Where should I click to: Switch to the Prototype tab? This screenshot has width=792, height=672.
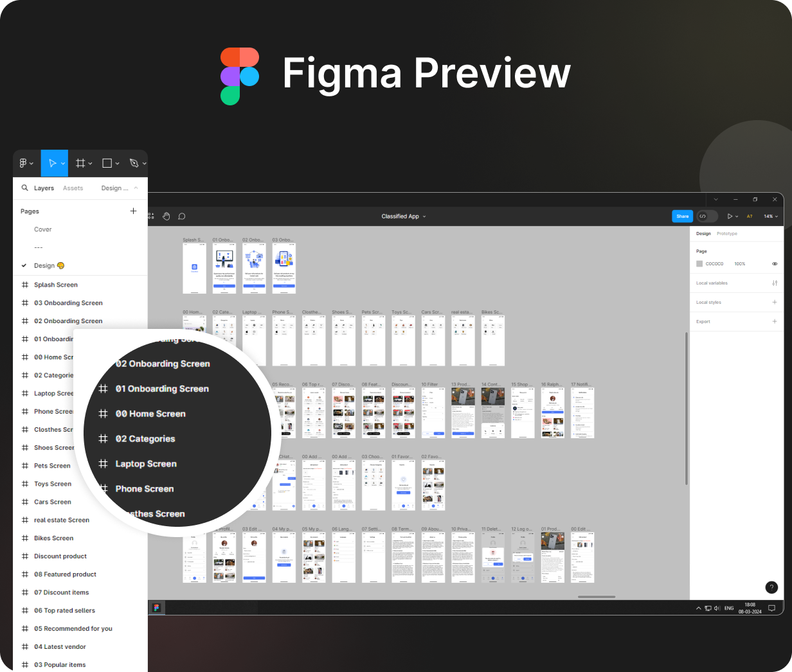click(727, 234)
